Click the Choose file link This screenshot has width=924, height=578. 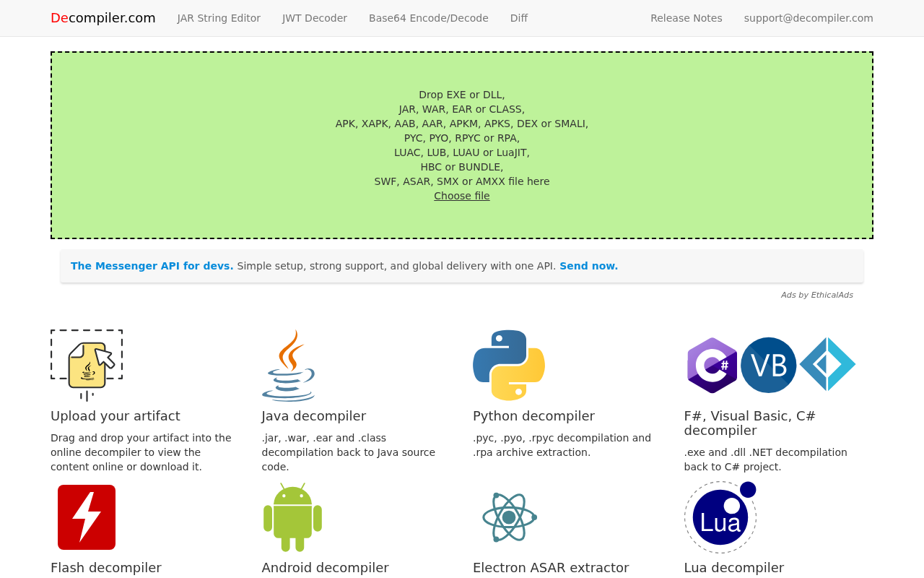coord(462,196)
